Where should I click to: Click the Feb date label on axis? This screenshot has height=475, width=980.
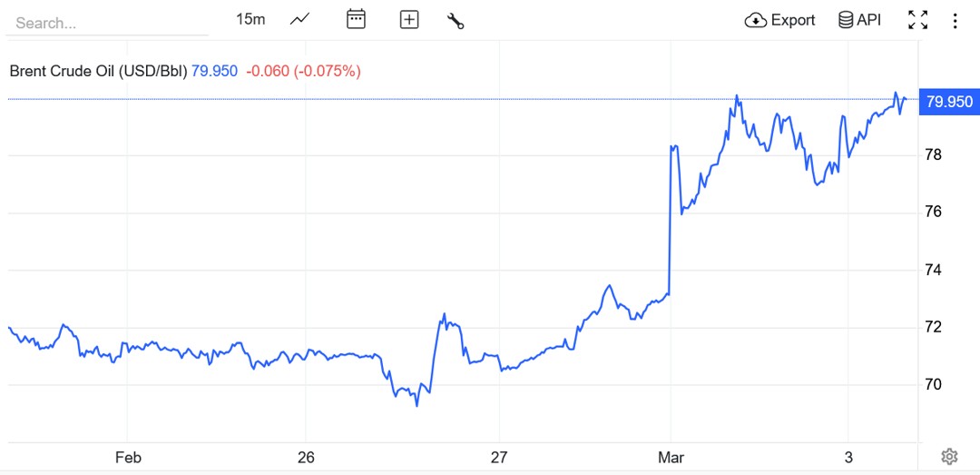pyautogui.click(x=128, y=458)
